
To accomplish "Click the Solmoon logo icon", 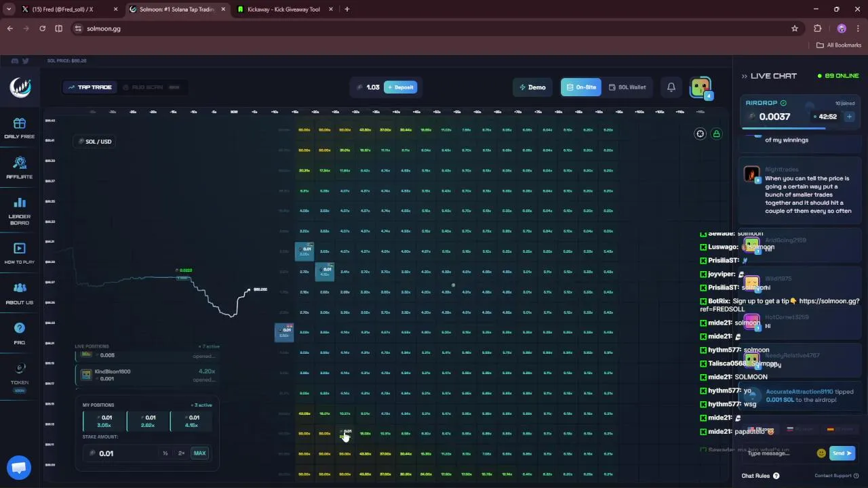I will tap(20, 87).
